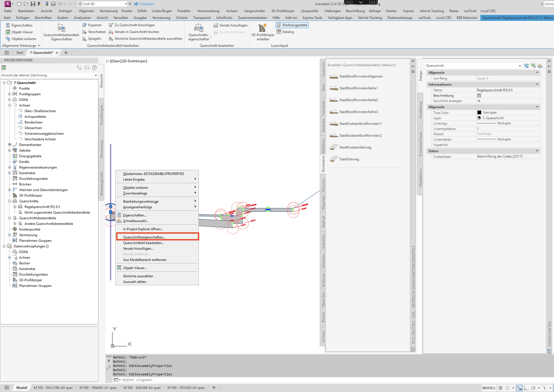Click the Kopieren tool in ribbon
Viewport: 554px width, 392px height.
click(x=92, y=25)
